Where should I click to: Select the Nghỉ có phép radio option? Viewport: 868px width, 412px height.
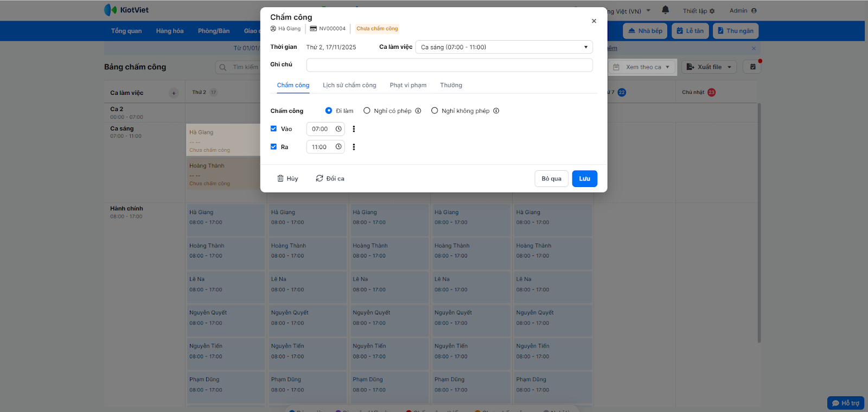click(x=367, y=111)
